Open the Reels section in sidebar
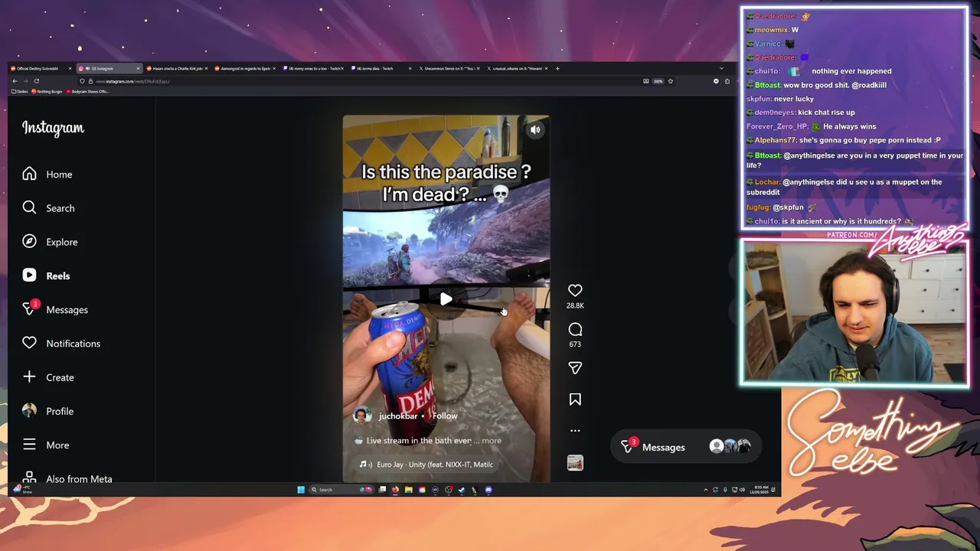This screenshot has height=551, width=980. (46, 275)
